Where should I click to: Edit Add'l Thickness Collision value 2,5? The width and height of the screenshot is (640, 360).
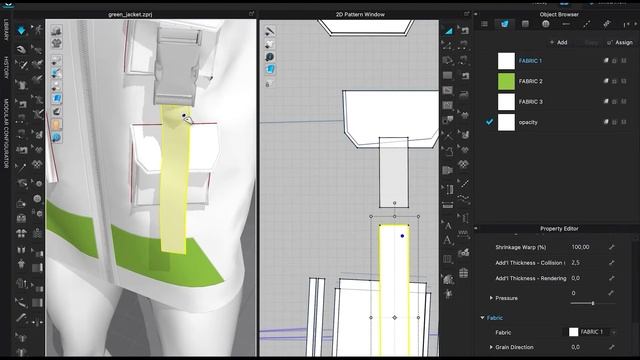pos(576,262)
